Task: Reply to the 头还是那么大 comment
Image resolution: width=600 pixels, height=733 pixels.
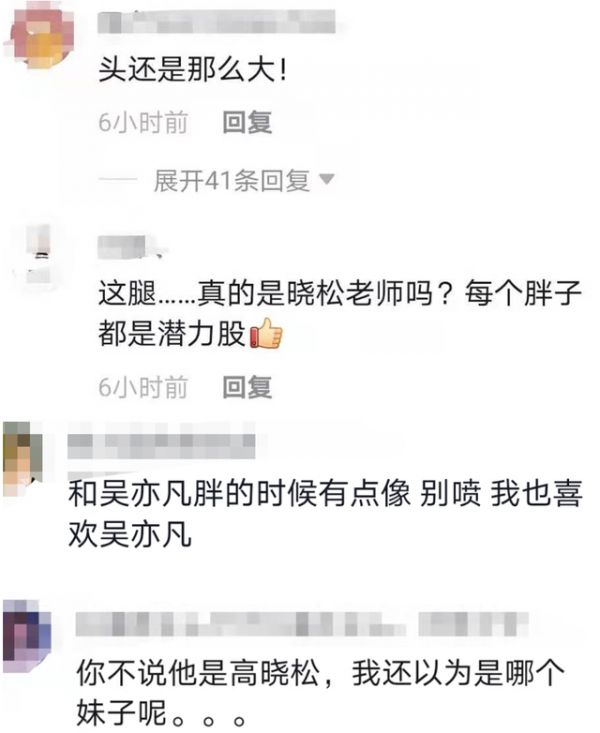Action: (247, 122)
